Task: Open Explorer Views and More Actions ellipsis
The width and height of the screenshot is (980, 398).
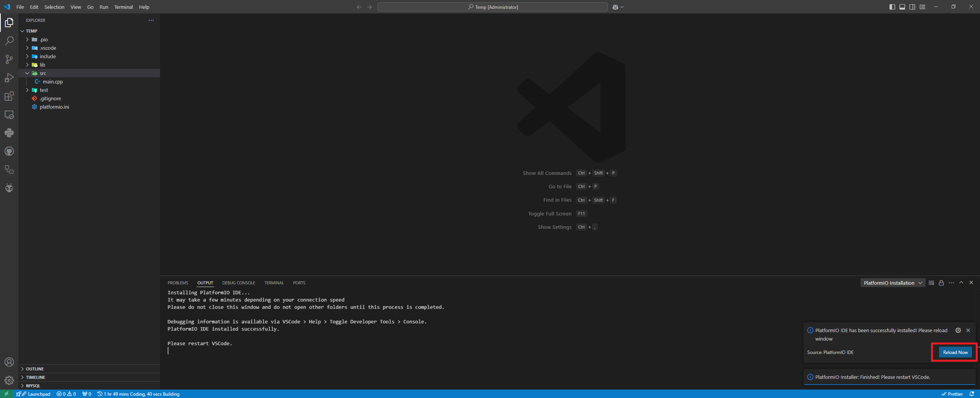Action: tap(151, 20)
